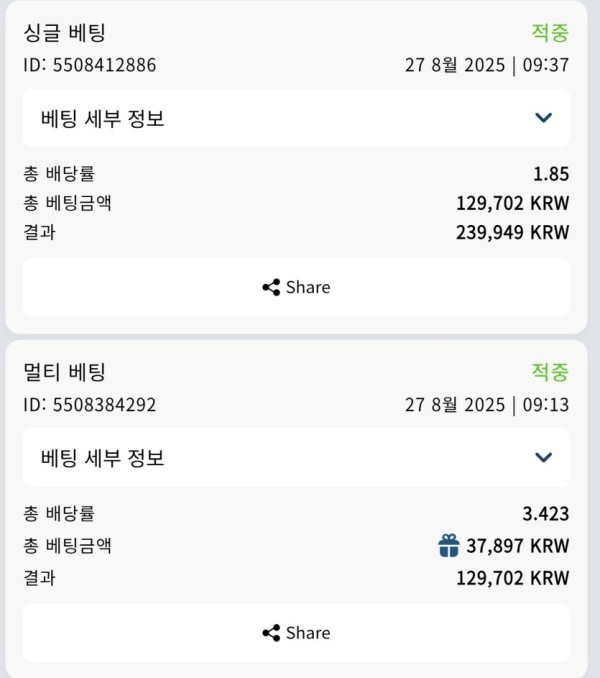The height and width of the screenshot is (678, 600).
Task: Select the 멀티 베팅 title
Action: tap(64, 372)
